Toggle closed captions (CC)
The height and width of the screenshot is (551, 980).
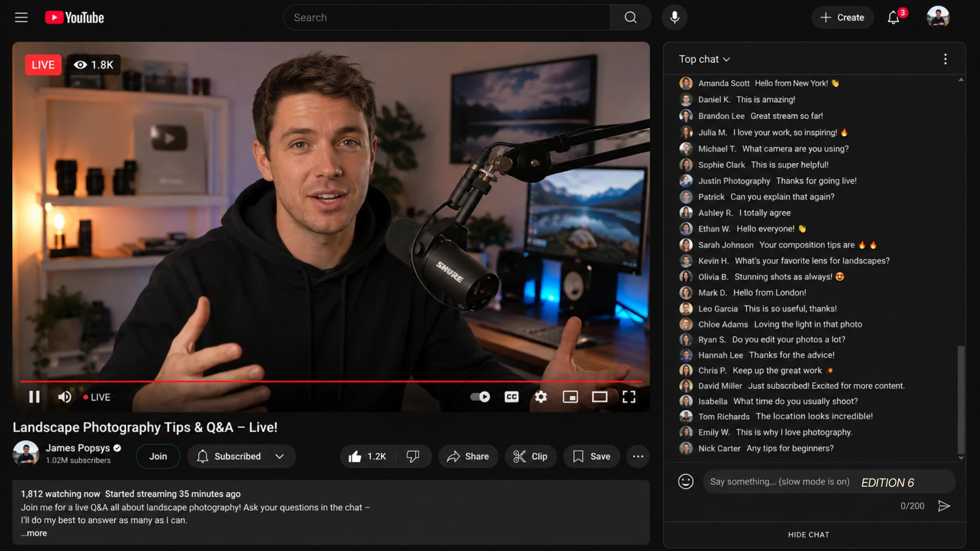click(x=511, y=397)
